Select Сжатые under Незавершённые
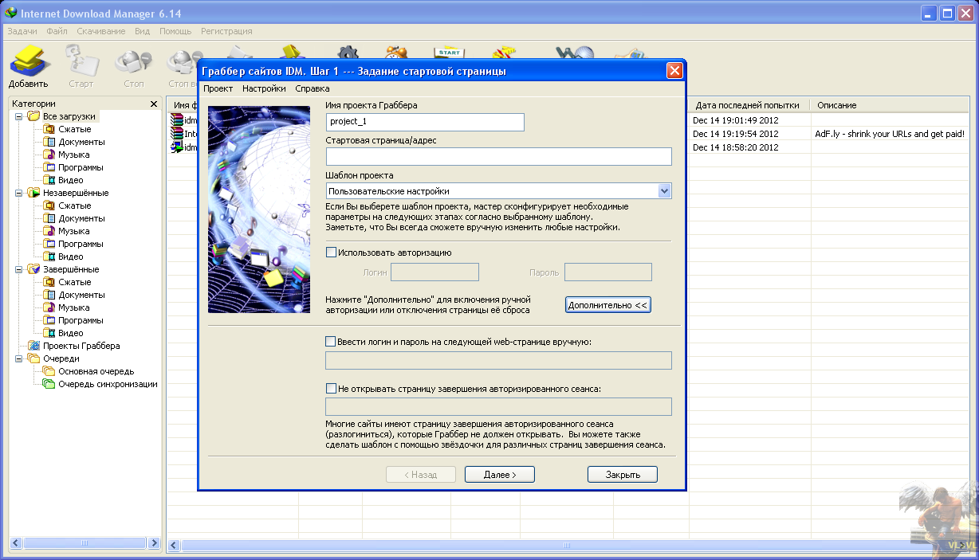 pos(74,206)
